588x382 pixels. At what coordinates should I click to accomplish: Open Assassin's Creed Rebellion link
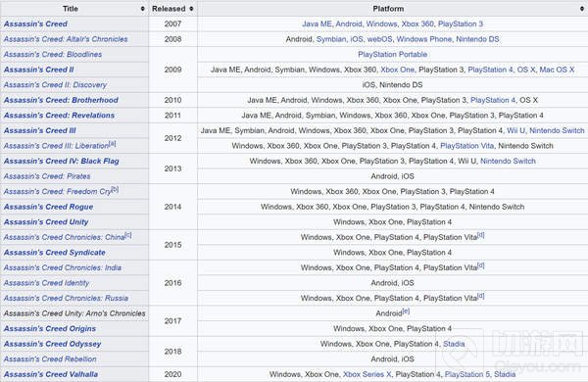point(50,359)
